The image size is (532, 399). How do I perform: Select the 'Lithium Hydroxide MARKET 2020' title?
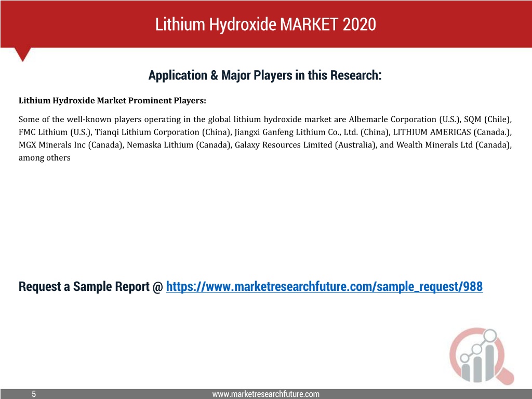[265, 24]
